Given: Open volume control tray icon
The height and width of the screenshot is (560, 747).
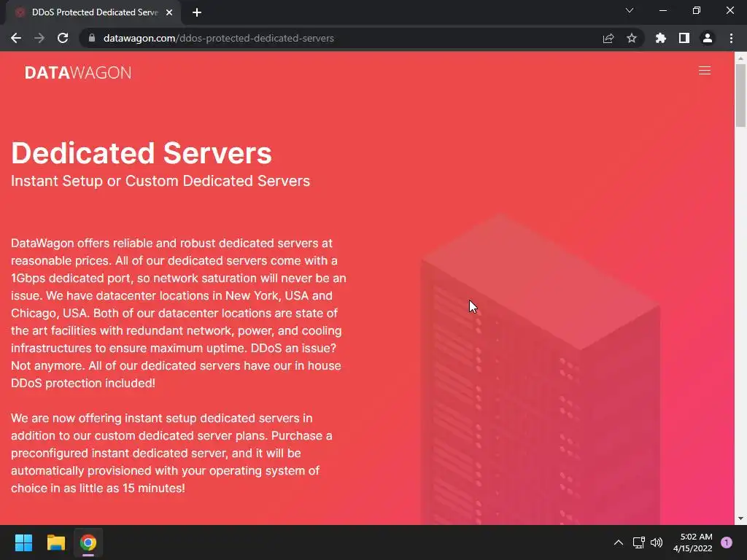Looking at the screenshot, I should [x=657, y=542].
